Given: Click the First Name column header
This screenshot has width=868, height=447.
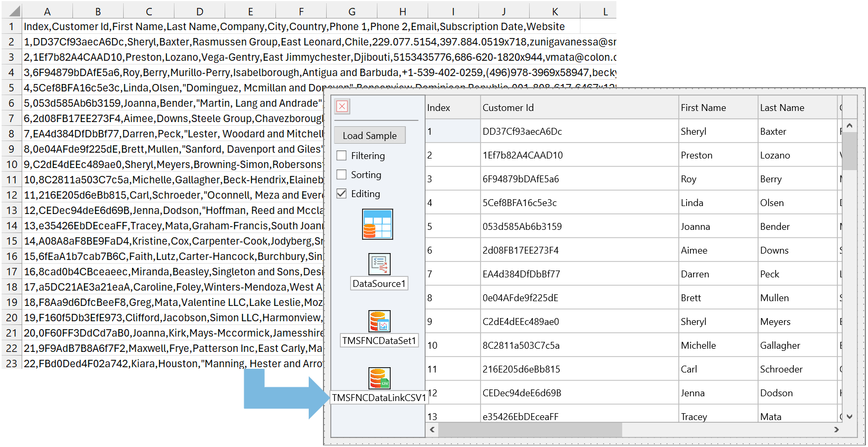Looking at the screenshot, I should (x=718, y=107).
